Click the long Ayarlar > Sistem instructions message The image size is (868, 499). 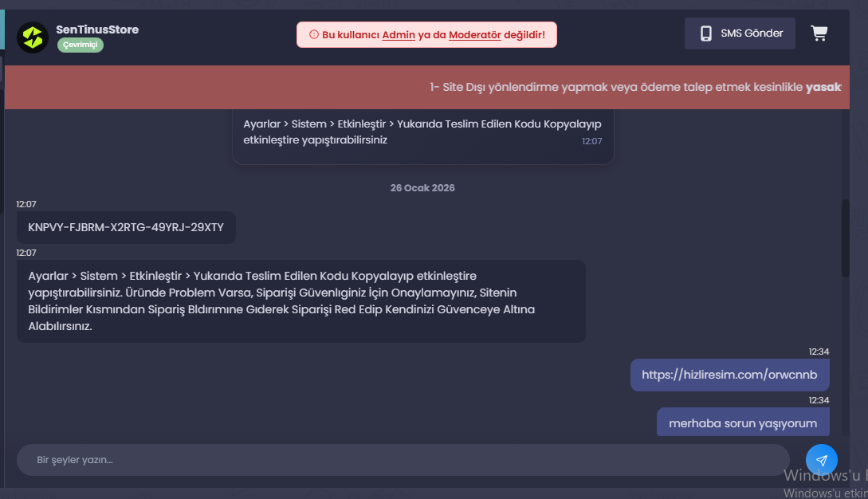(x=301, y=301)
